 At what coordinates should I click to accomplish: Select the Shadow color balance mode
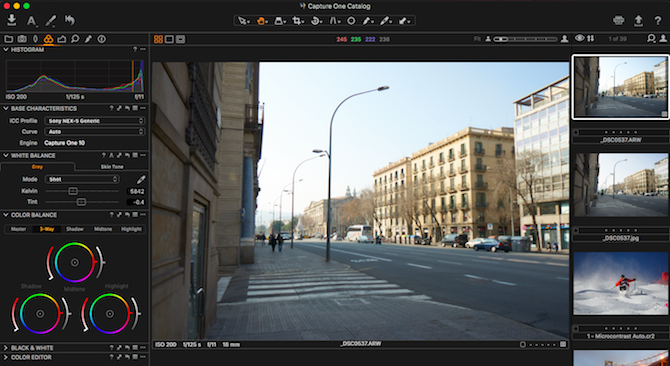[x=75, y=229]
